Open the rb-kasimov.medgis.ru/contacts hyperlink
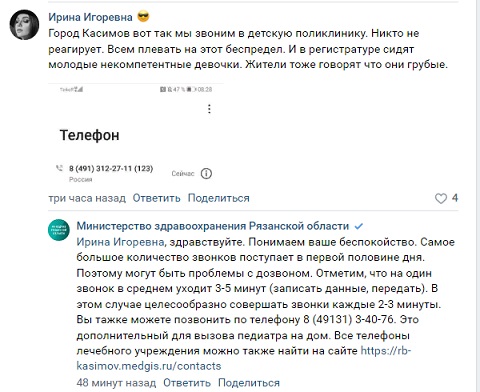 click(x=243, y=358)
